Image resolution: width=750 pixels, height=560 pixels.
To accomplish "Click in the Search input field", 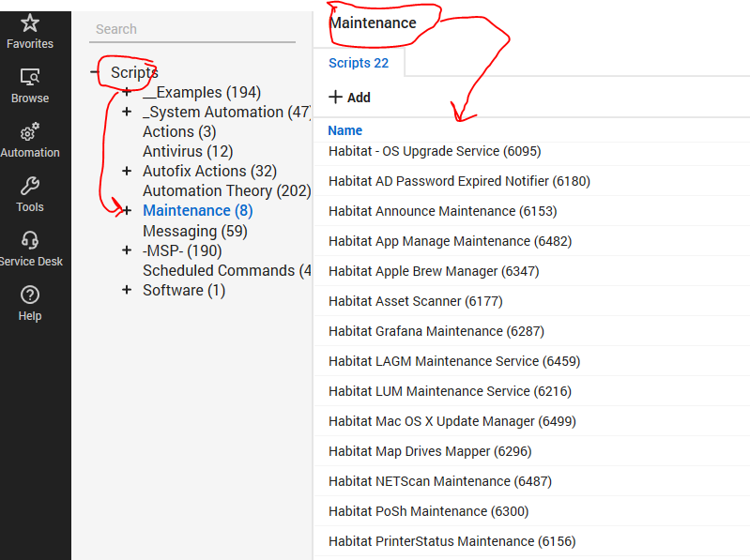I will click(x=191, y=29).
